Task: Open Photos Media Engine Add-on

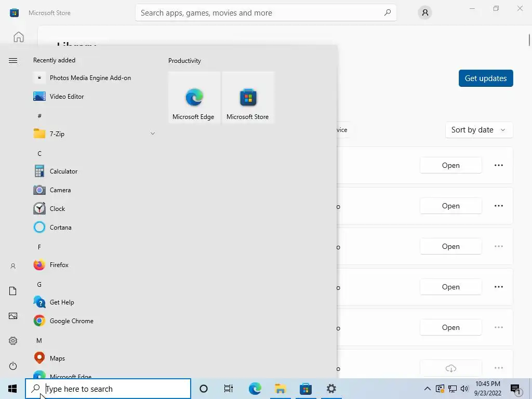Action: point(83,78)
